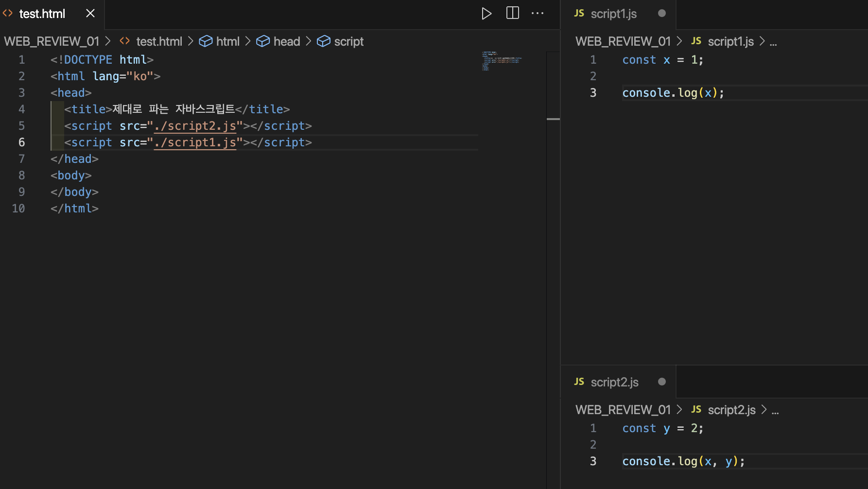Open the More Actions ellipsis menu
The image size is (868, 489).
coord(538,14)
